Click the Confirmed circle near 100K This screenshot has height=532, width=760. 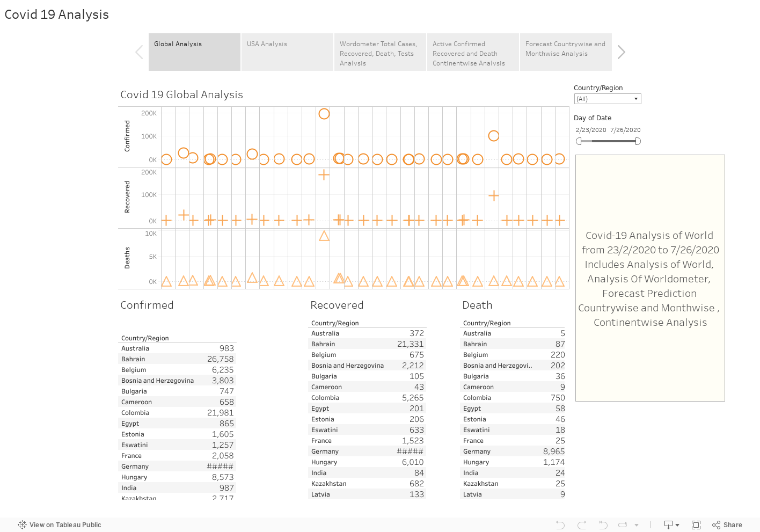[494, 136]
